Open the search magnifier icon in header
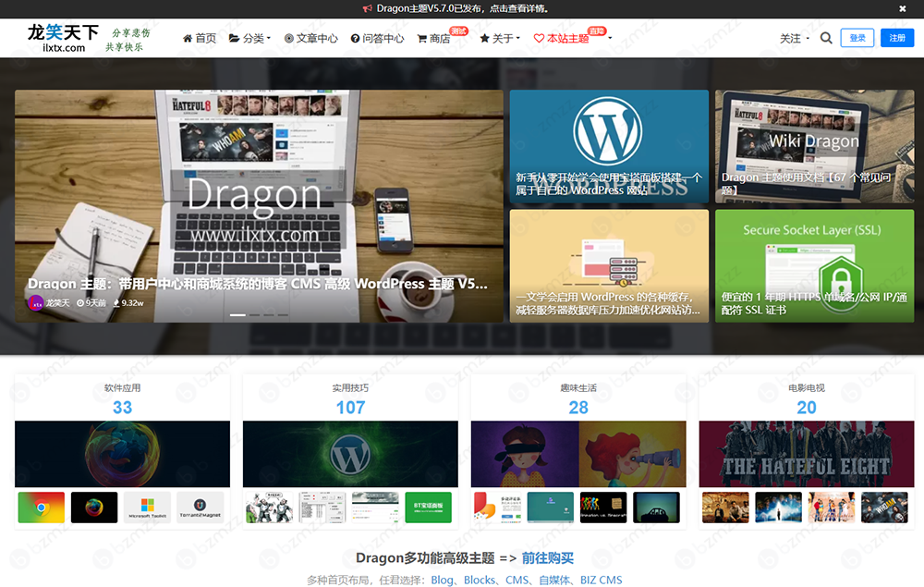 point(826,38)
